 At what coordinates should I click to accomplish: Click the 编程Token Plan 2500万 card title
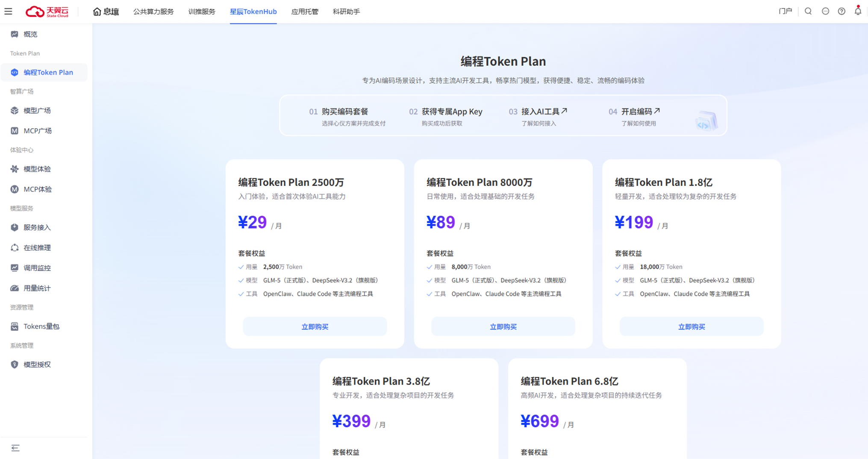click(x=291, y=182)
